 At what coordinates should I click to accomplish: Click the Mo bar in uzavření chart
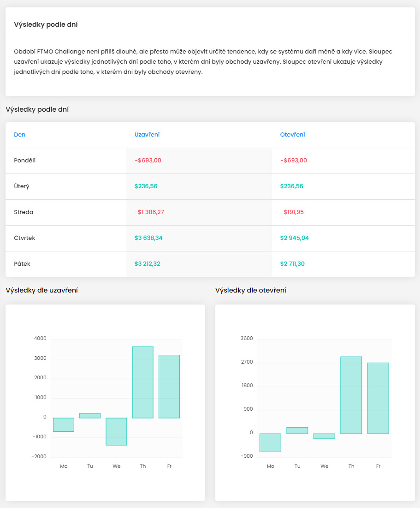tap(64, 425)
